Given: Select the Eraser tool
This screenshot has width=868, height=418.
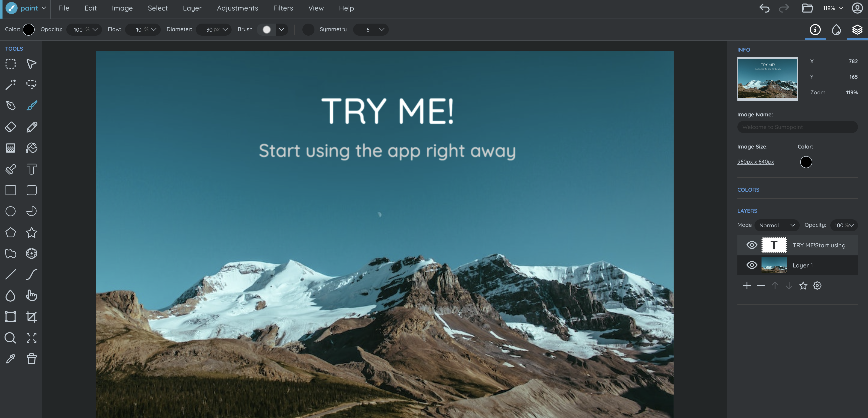Looking at the screenshot, I should pyautogui.click(x=11, y=127).
